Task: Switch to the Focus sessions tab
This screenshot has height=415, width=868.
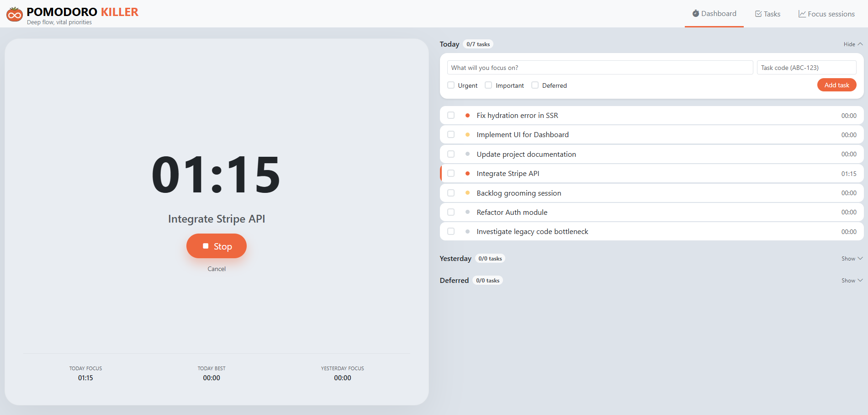Action: [x=826, y=14]
